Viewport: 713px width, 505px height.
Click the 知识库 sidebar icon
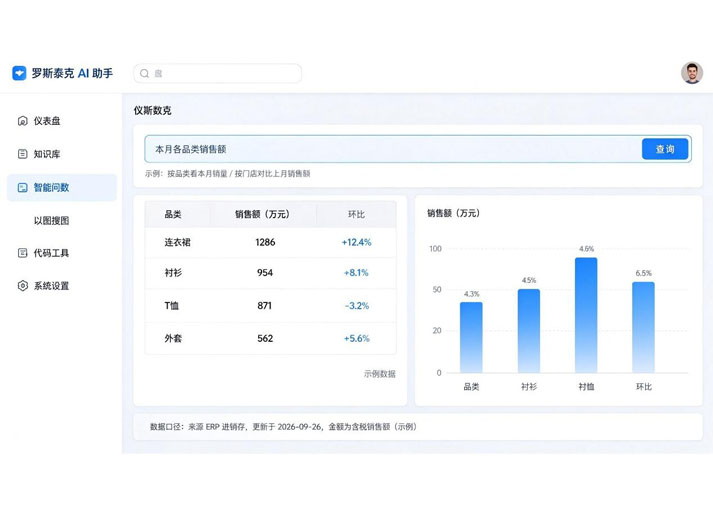click(x=22, y=154)
